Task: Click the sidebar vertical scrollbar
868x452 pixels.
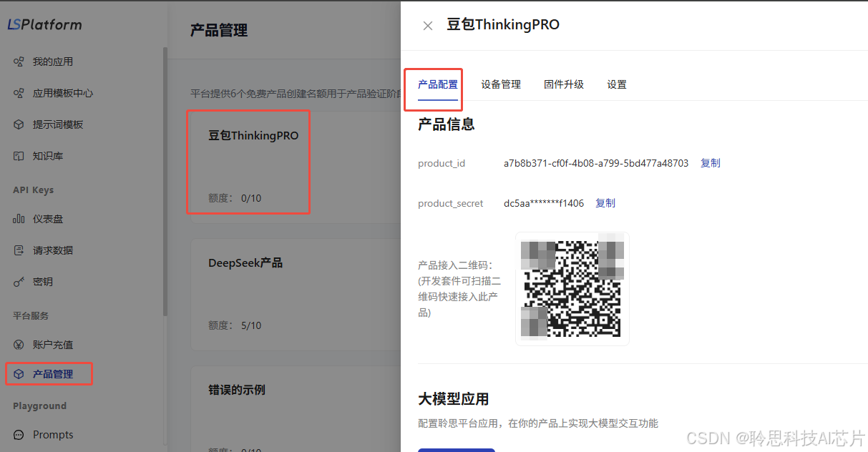Action: [x=165, y=182]
